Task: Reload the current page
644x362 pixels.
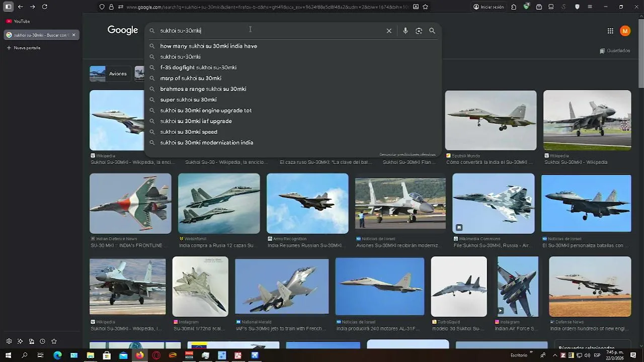Action: (x=45, y=7)
